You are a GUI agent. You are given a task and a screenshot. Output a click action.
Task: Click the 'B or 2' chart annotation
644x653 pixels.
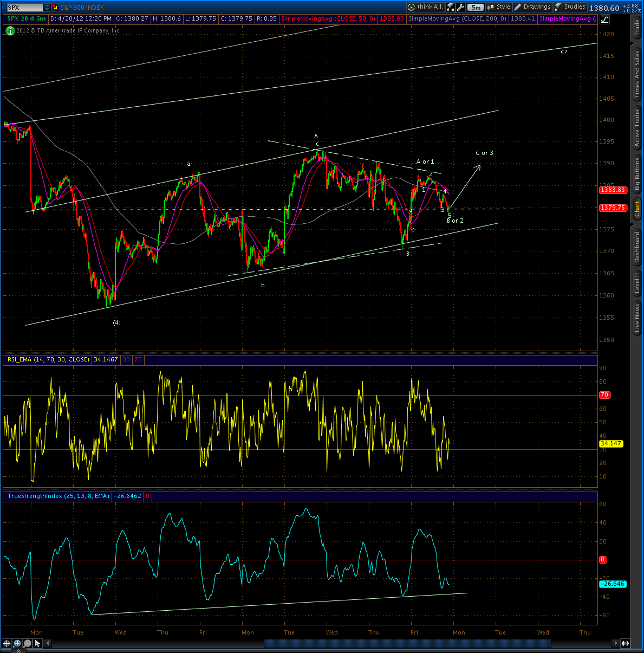pyautogui.click(x=455, y=221)
